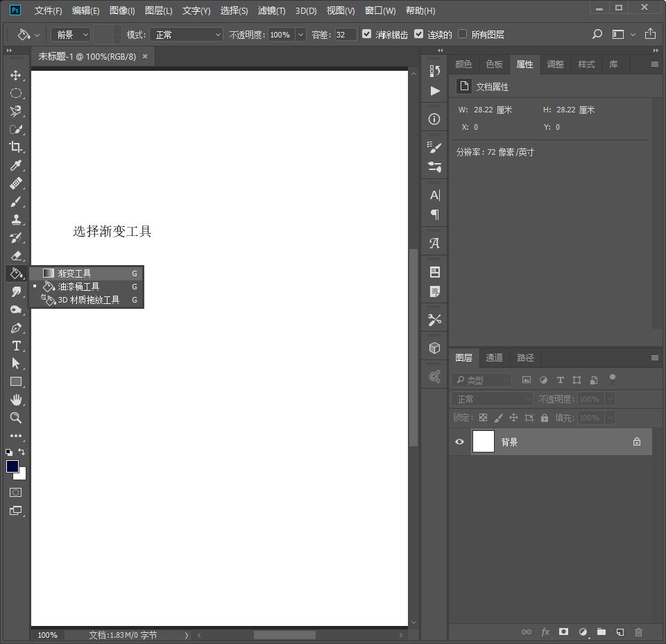
Task: Open the 模式 blend mode dropdown
Action: [187, 35]
